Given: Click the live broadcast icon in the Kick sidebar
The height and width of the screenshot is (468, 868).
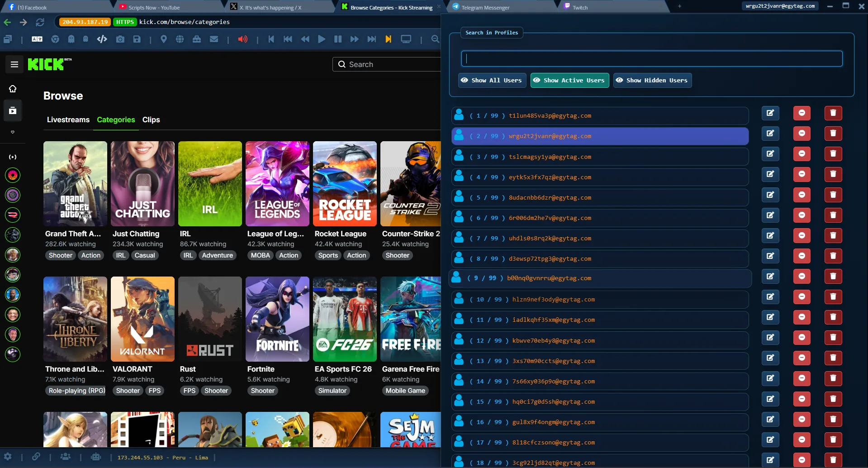Looking at the screenshot, I should point(13,157).
